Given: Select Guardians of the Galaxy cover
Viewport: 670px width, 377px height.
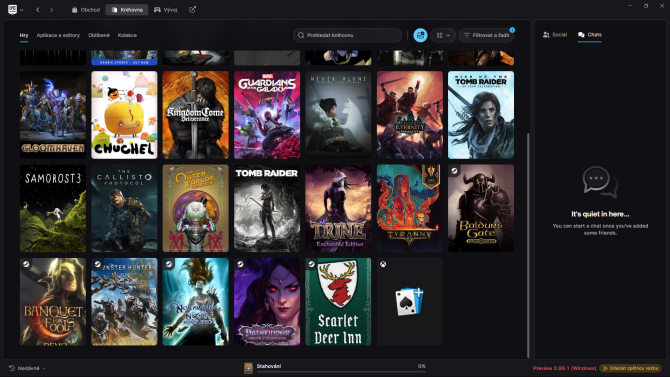Looking at the screenshot, I should (267, 115).
